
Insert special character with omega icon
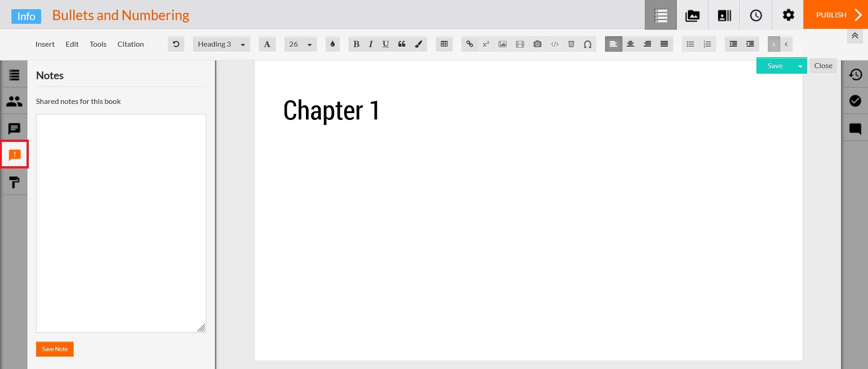click(588, 44)
